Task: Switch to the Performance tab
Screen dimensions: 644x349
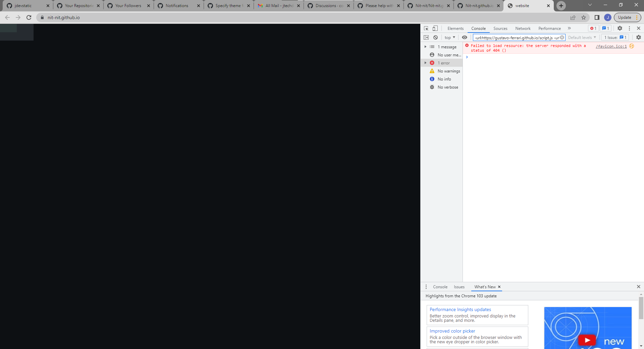Action: [x=549, y=29]
